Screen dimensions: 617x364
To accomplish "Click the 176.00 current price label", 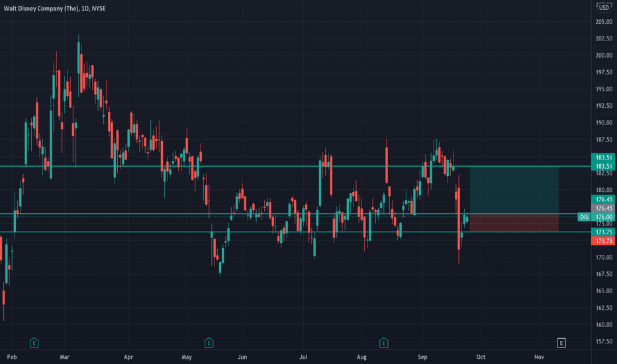I will [603, 217].
